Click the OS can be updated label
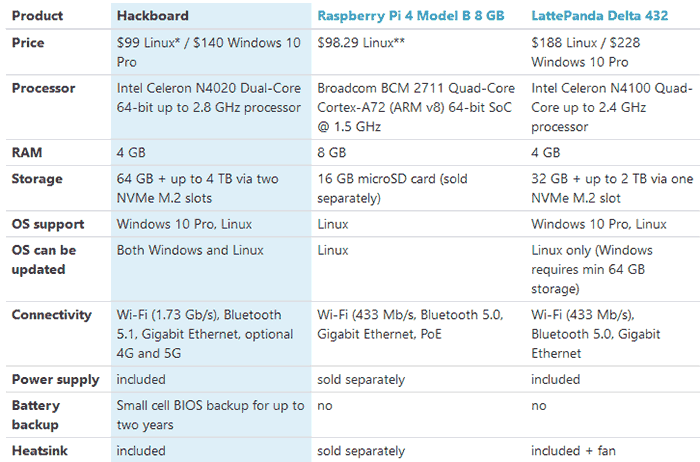This screenshot has height=462, width=700. coord(44,260)
